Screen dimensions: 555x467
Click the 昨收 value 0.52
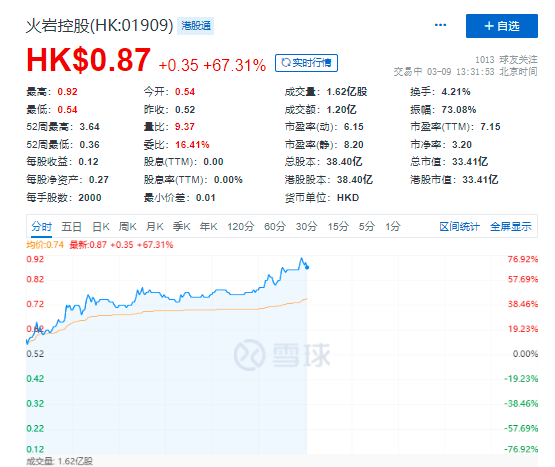pyautogui.click(x=185, y=109)
